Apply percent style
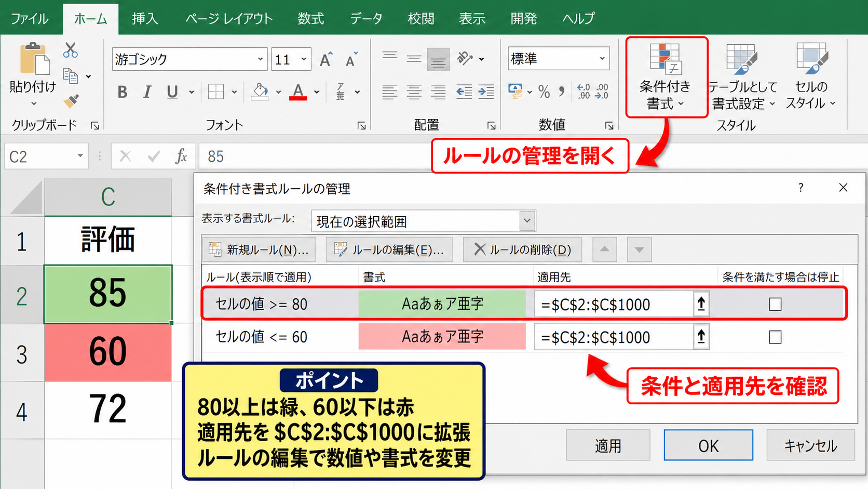 click(544, 92)
